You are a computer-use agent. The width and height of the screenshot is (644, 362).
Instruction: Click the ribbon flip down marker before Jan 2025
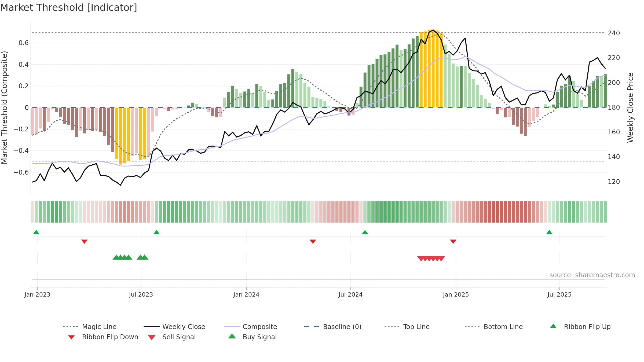click(x=453, y=242)
